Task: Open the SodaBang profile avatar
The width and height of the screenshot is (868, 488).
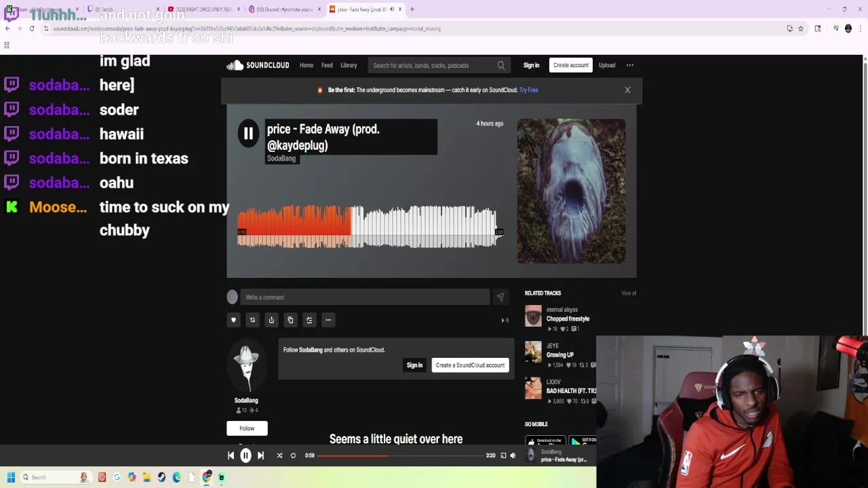Action: [x=246, y=367]
